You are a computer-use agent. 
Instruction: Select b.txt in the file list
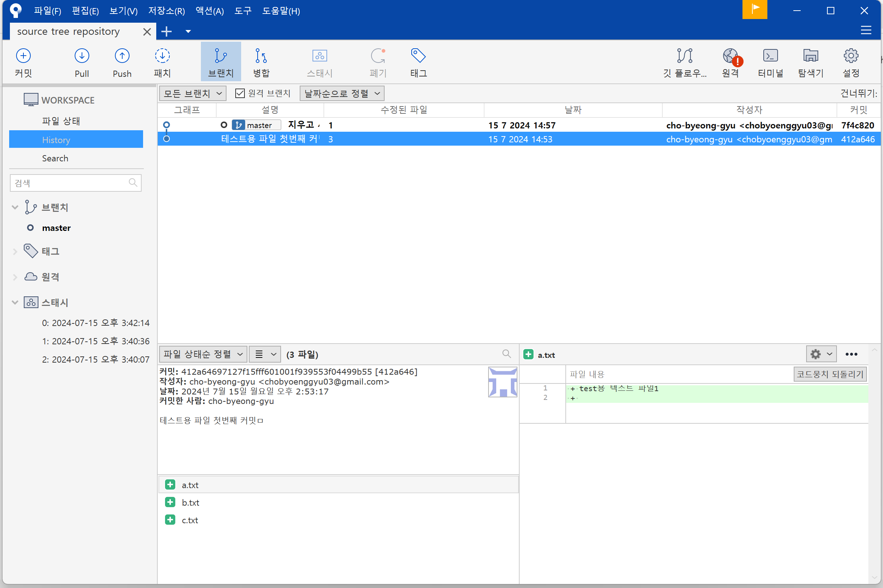(191, 502)
